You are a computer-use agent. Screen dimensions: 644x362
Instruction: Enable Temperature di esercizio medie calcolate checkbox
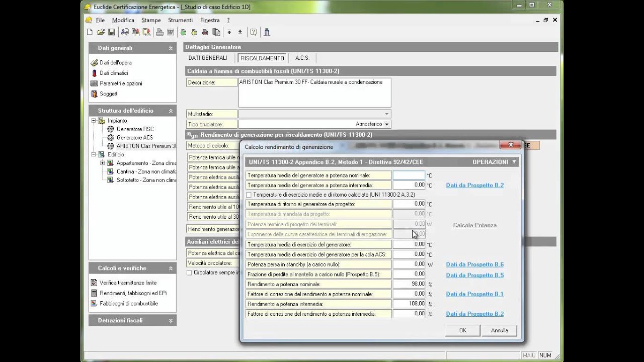click(249, 195)
